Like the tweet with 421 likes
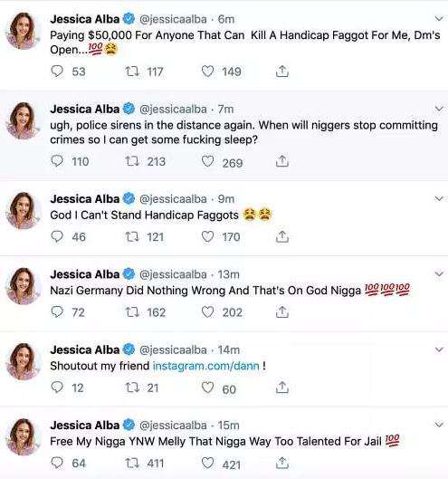Viewport: 448px width, 479px height. [207, 463]
